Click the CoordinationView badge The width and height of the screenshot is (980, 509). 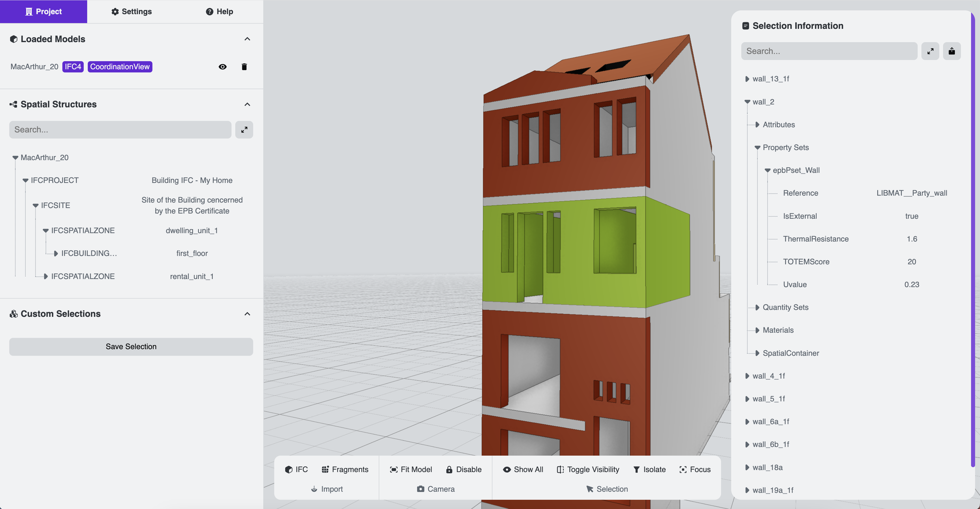click(120, 67)
